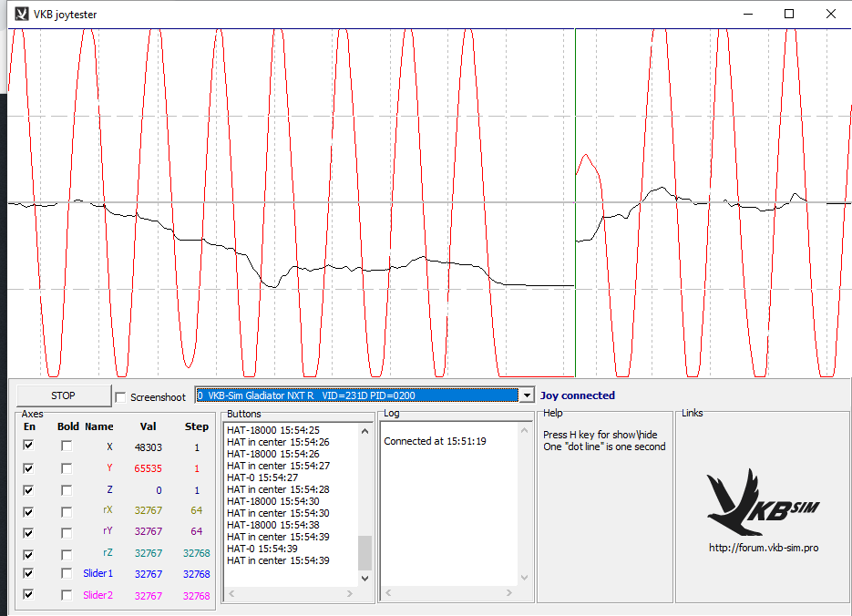Uncheck En checkbox for Z axis
Viewport: 852px width, 616px height.
(29, 489)
